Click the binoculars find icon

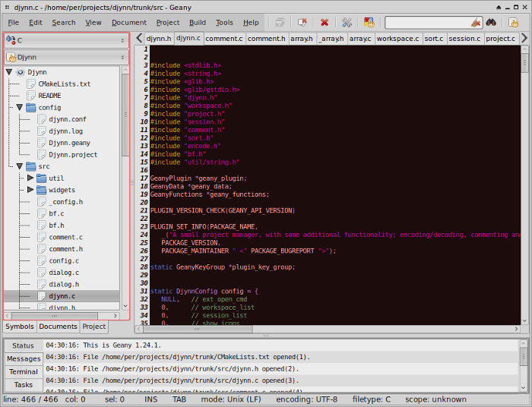point(491,23)
